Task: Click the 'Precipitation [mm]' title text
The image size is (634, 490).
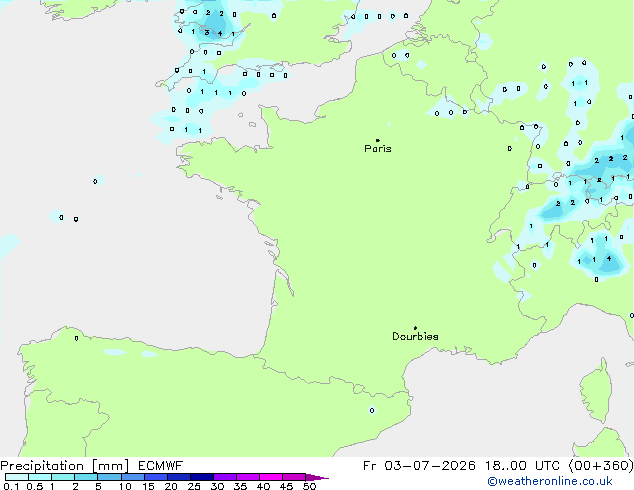Action: [x=64, y=466]
